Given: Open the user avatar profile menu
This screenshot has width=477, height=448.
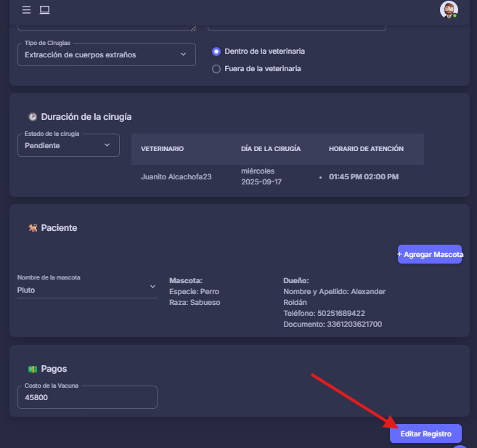Looking at the screenshot, I should pos(449,9).
